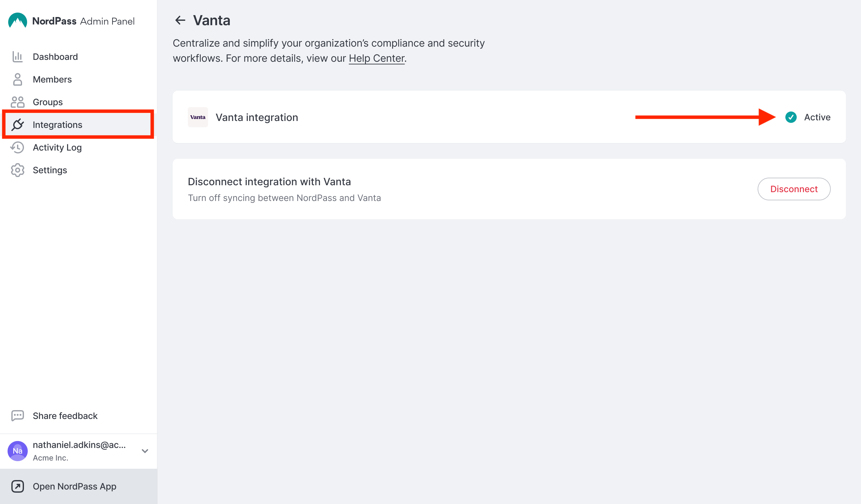Click the Open NordPass App arrow icon

[x=17, y=486]
